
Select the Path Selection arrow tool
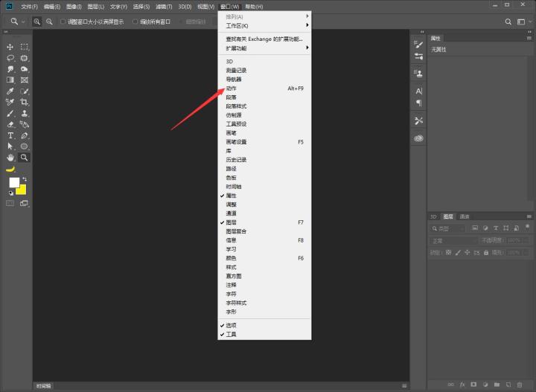[10, 147]
